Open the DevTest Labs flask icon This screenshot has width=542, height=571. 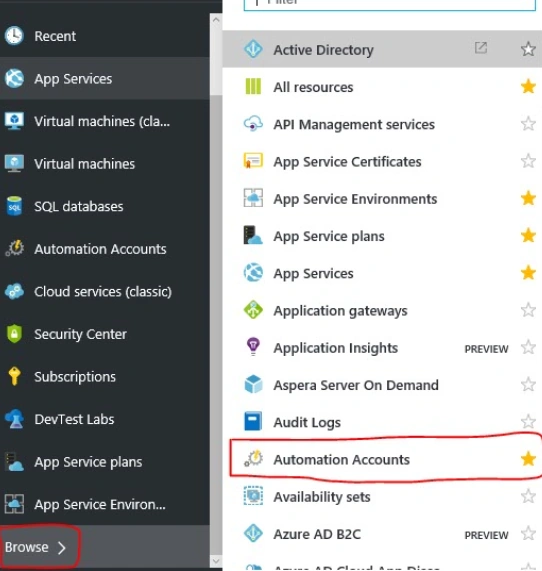(x=14, y=419)
